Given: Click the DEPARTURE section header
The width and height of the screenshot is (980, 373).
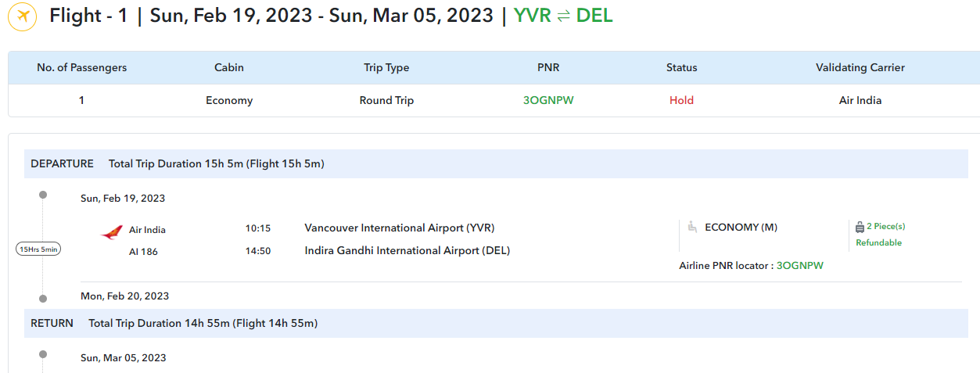Looking at the screenshot, I should (62, 163).
